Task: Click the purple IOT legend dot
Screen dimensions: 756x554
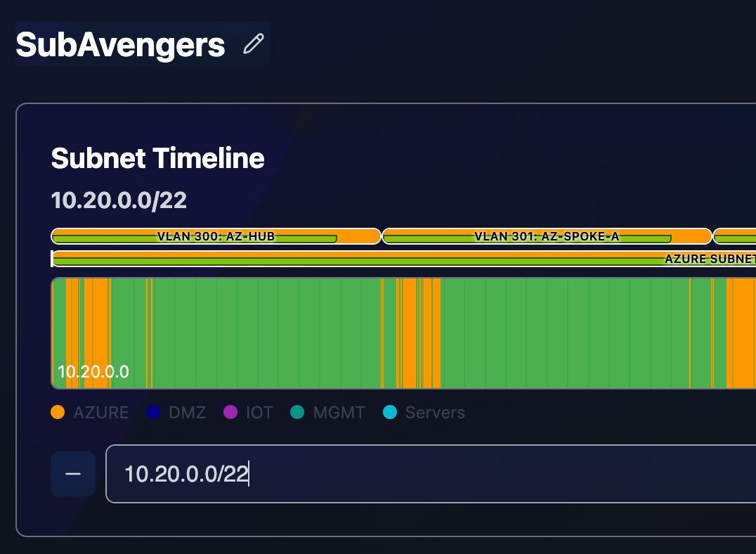Action: pos(230,413)
